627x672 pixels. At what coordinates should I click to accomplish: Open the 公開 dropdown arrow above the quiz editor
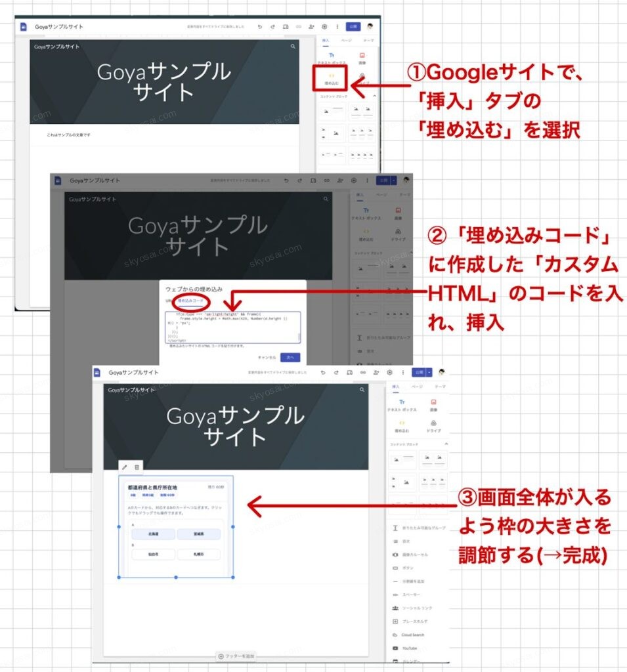tap(429, 372)
